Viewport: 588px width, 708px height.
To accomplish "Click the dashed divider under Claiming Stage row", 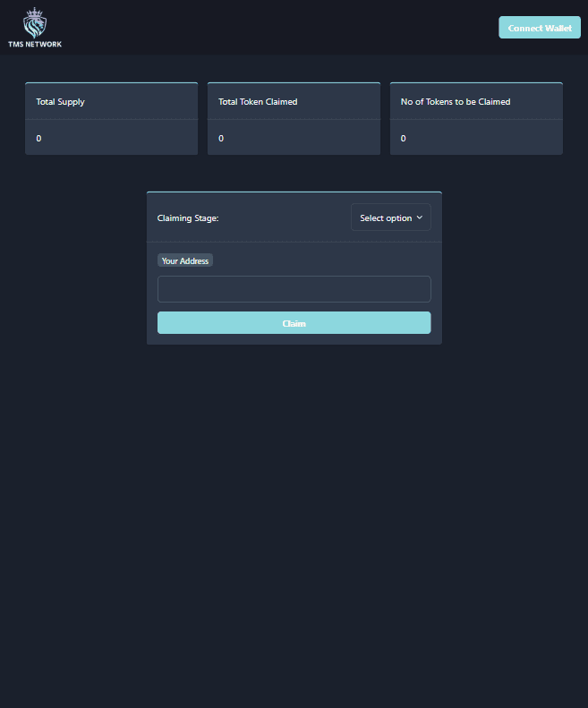I will tap(294, 242).
